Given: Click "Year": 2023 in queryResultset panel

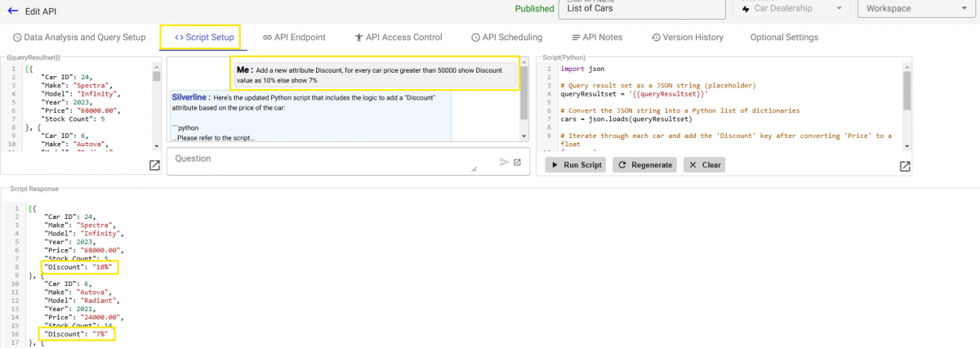Looking at the screenshot, I should [65, 102].
